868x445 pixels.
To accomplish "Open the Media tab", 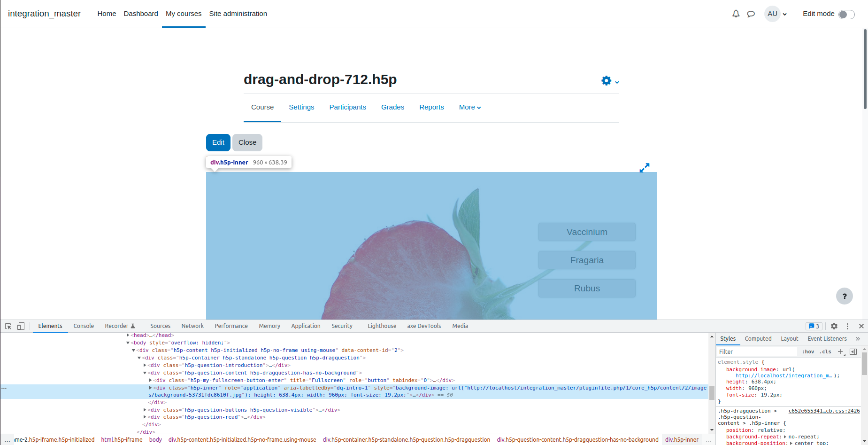I will pyautogui.click(x=460, y=326).
